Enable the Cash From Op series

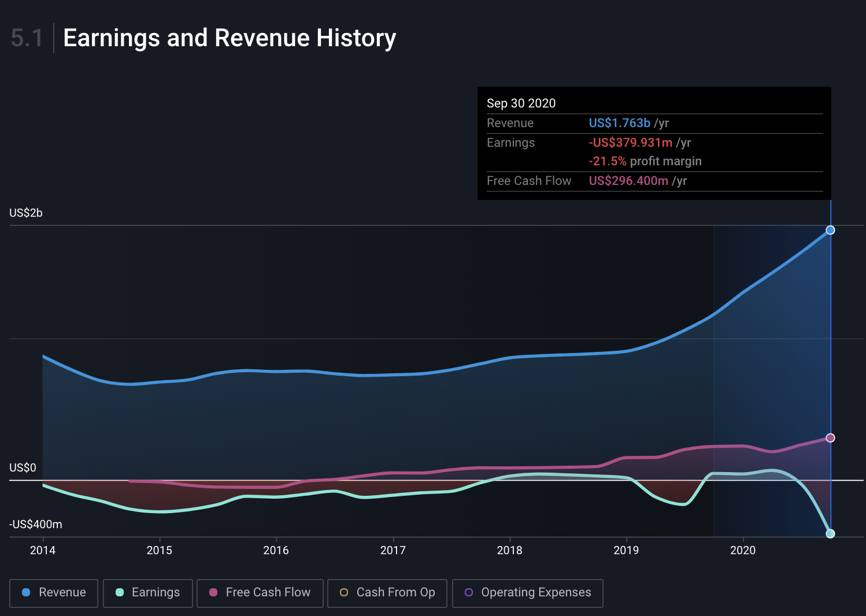pos(387,593)
